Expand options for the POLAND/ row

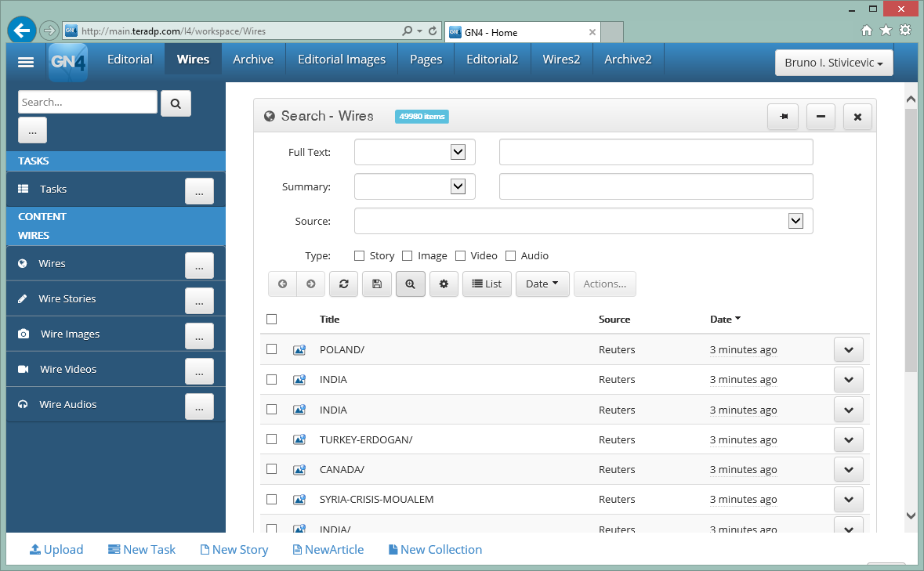point(849,349)
